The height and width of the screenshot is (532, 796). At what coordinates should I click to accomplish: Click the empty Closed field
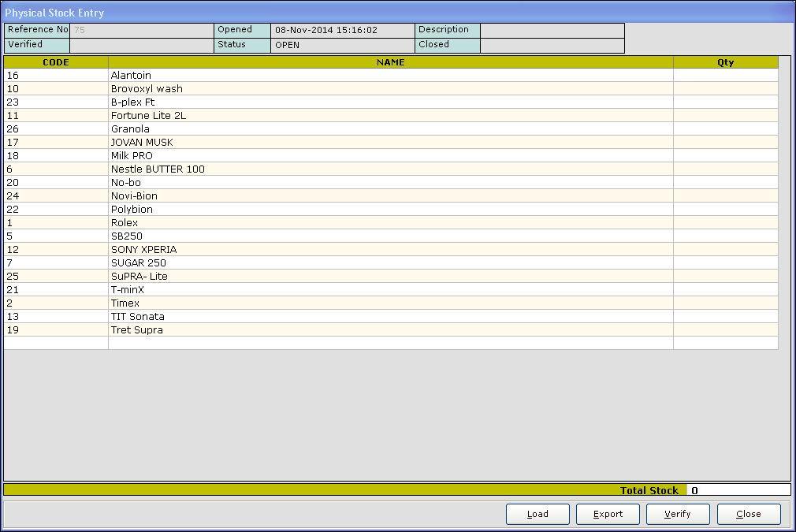tap(552, 45)
